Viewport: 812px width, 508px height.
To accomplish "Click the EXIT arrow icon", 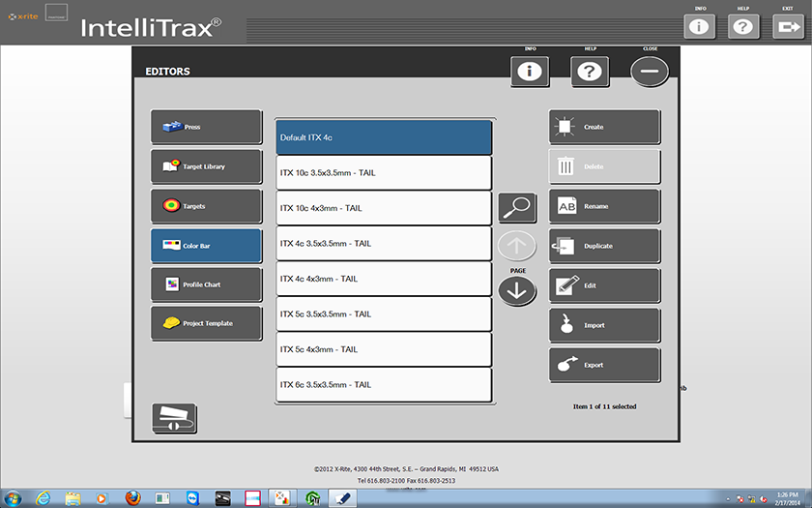I will click(788, 26).
